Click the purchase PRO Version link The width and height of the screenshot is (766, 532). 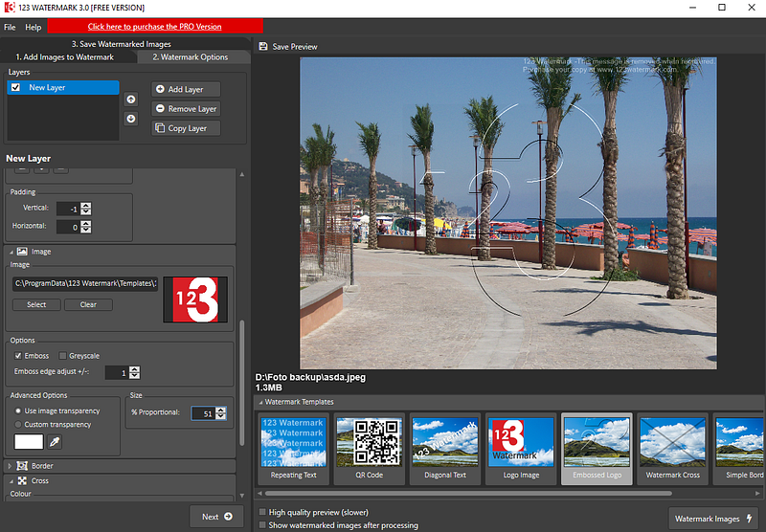(154, 27)
